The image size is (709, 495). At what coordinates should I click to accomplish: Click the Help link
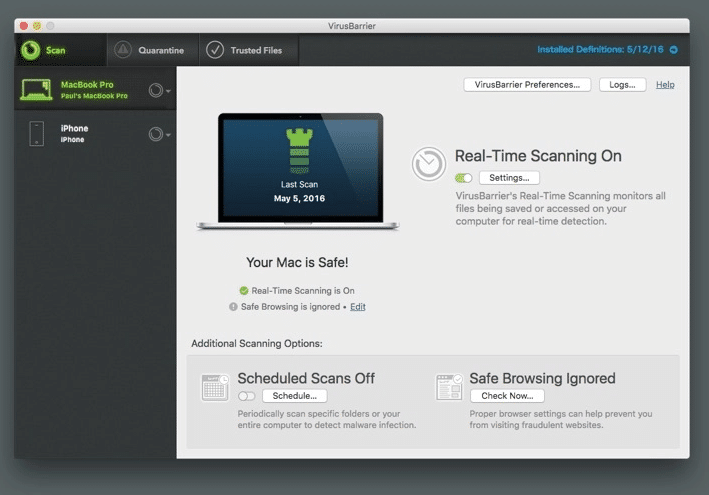[x=665, y=85]
